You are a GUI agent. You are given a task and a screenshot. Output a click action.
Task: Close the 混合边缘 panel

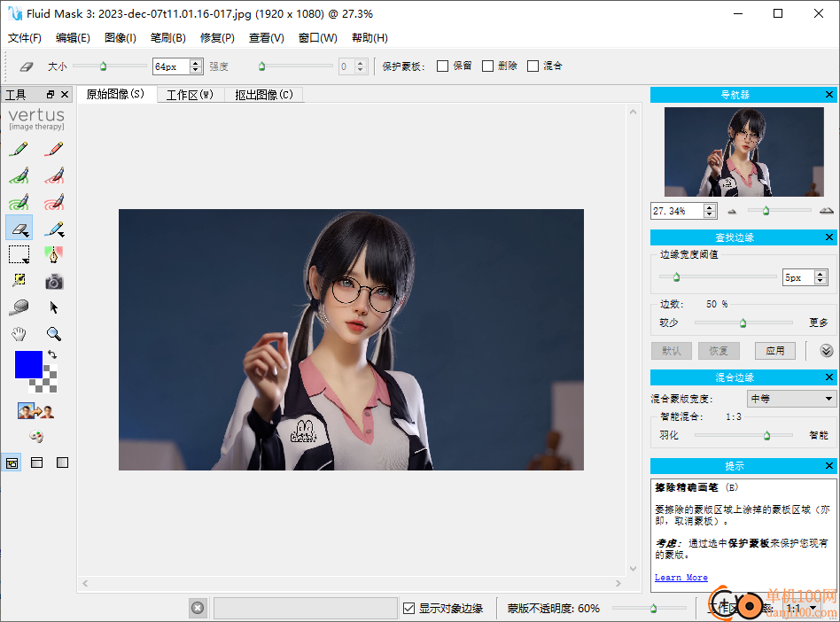pyautogui.click(x=829, y=377)
